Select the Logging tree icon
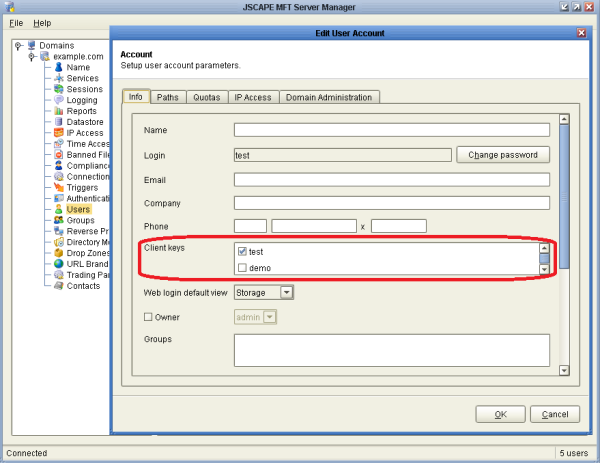 59,100
